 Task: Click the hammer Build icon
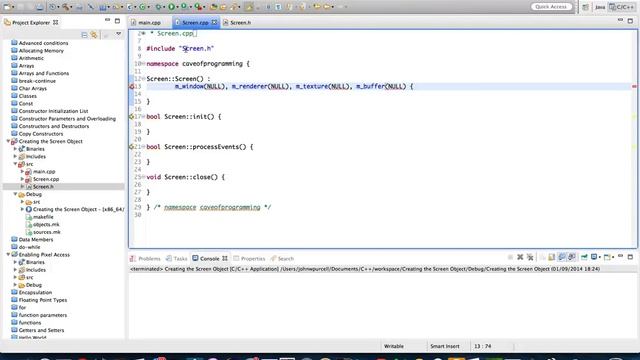click(x=66, y=7)
